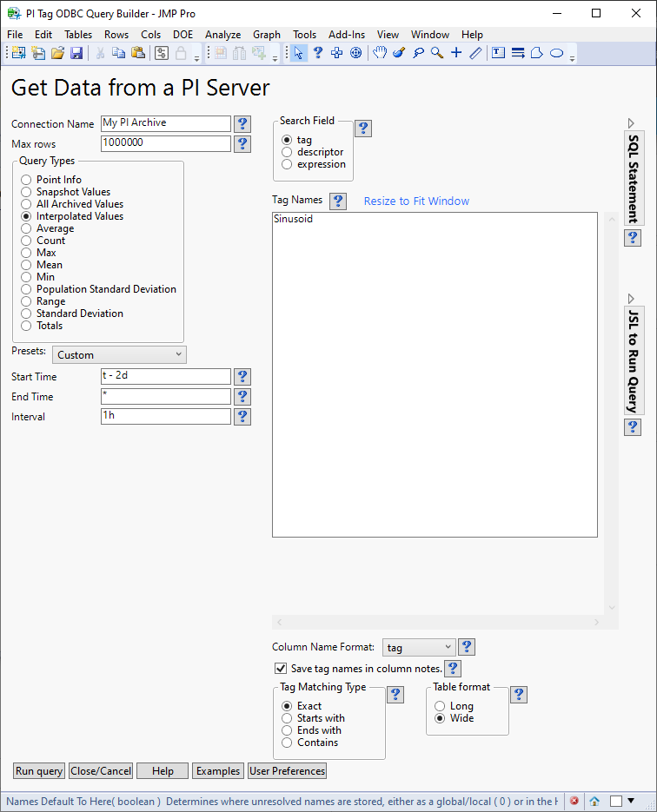Select the Help question mark tool

[x=317, y=53]
